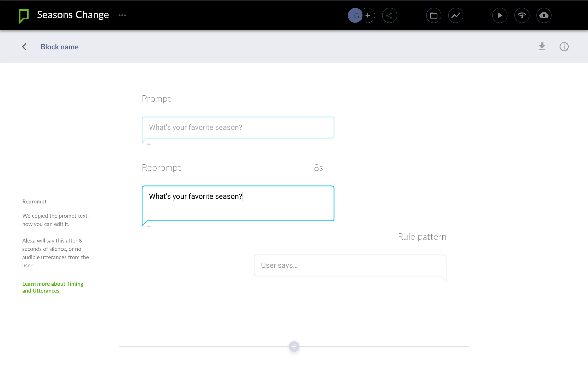This screenshot has height=374, width=588.
Task: Add a collaborator with plus circle
Action: [x=368, y=15]
